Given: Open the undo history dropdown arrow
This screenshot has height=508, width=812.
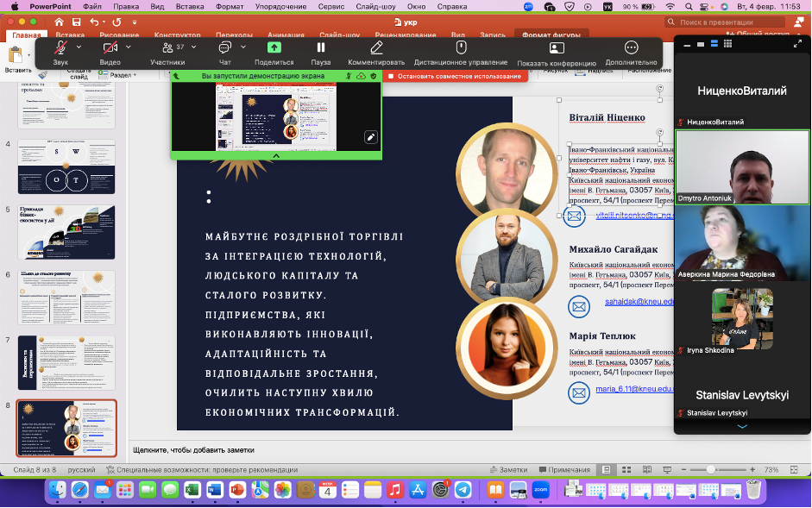Looking at the screenshot, I should 104,22.
